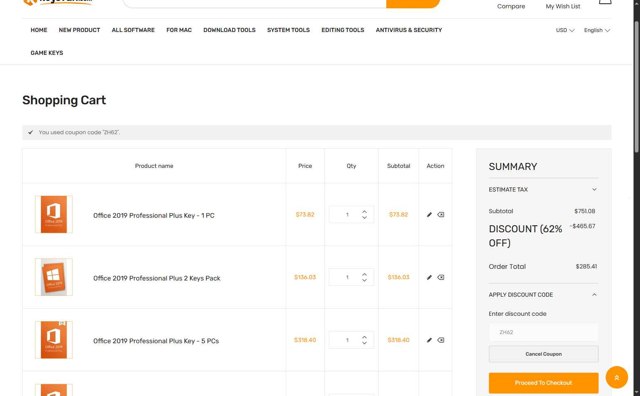Screen dimensions: 640x396
Task: Open the EDITING TOOLS menu
Action: click(x=343, y=30)
